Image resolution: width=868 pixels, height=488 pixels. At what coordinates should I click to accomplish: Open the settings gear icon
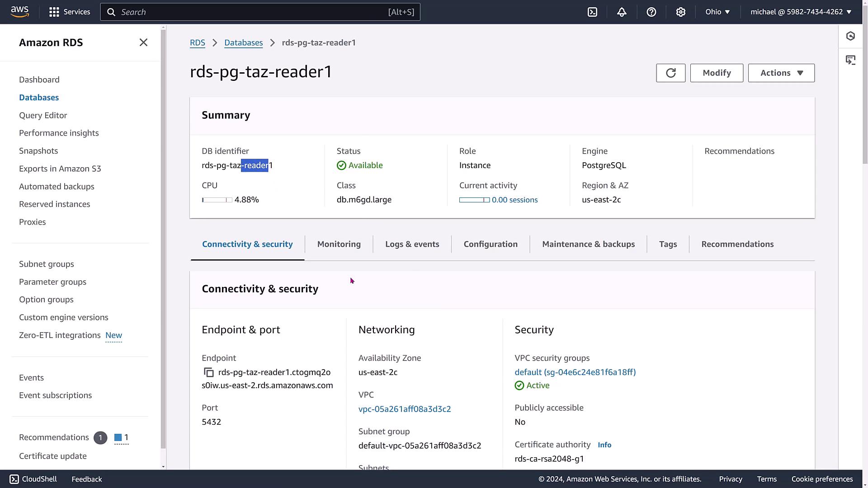coord(680,12)
